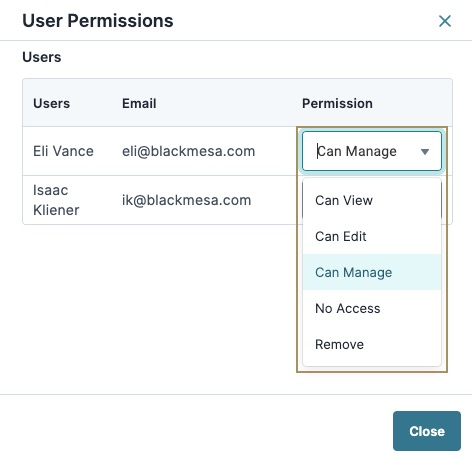The image size is (472, 459).
Task: Click the ik@blackmesa.com email cell
Action: click(187, 200)
